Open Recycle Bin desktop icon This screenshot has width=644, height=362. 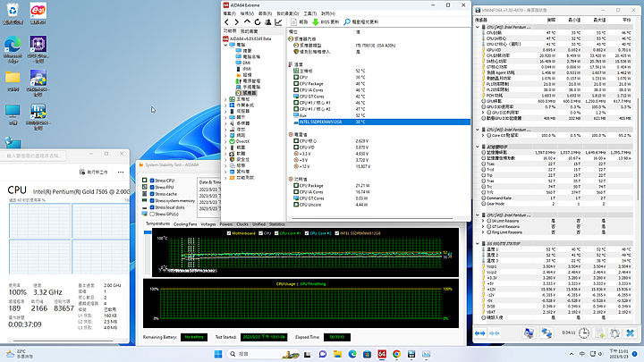(13, 13)
